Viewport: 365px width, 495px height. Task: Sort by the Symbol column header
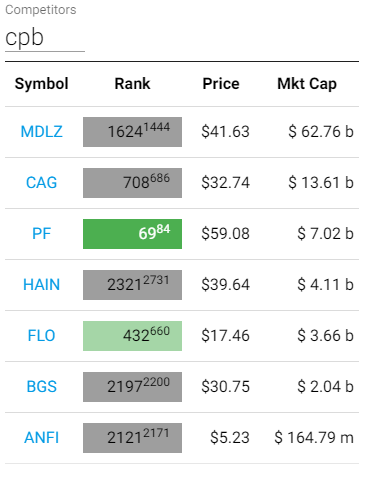[41, 84]
